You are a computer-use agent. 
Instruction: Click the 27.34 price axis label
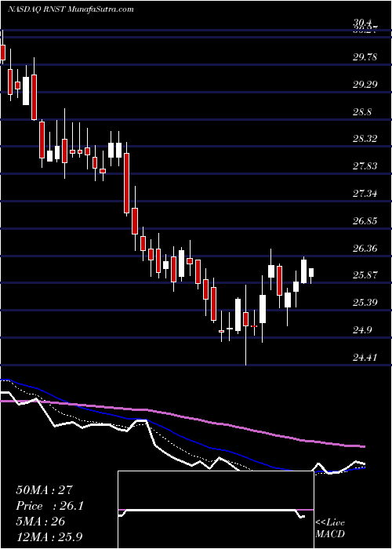point(365,193)
